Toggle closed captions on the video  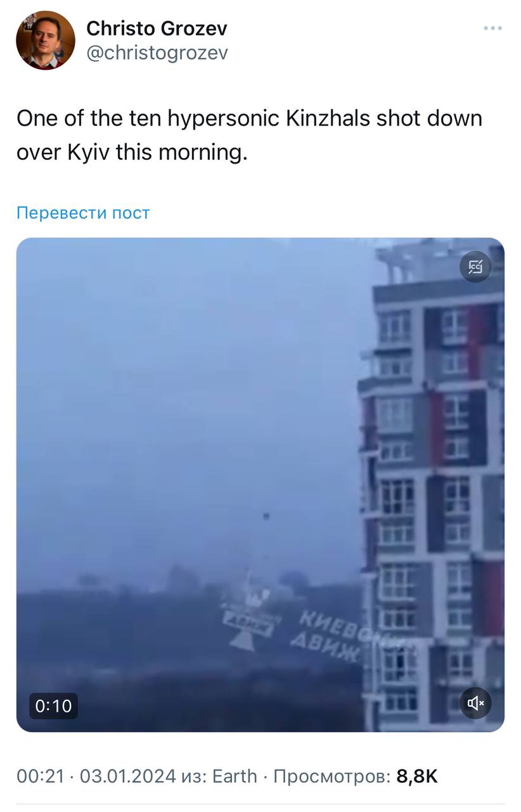coord(475,267)
